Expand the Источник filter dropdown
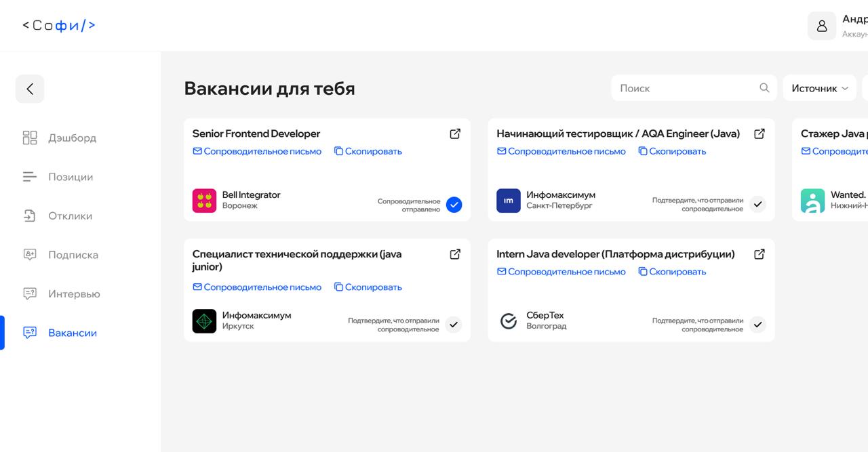This screenshot has width=868, height=452. [x=819, y=88]
